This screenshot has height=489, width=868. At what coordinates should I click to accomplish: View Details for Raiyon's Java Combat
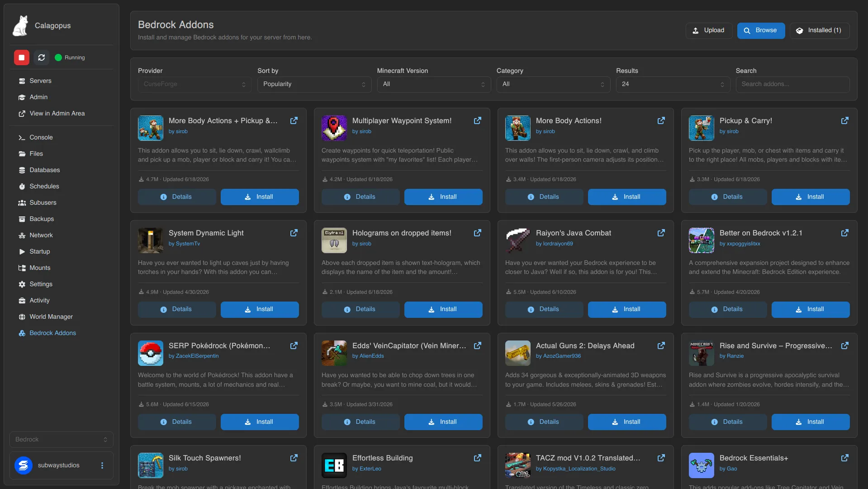544,309
